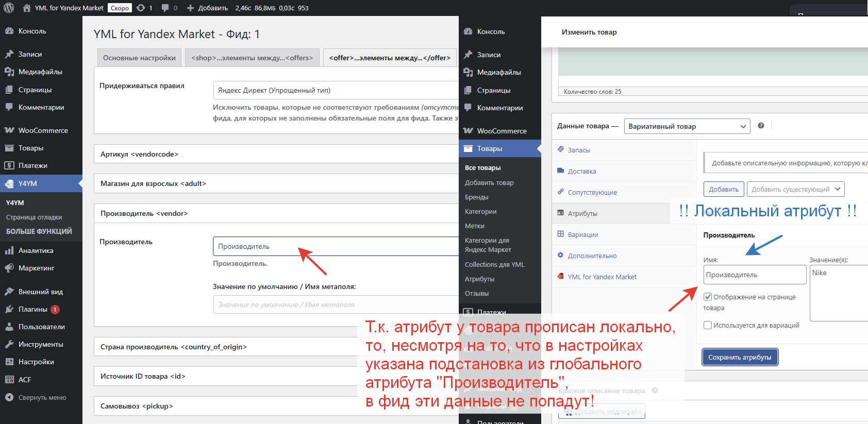Click the Добавить attribute button
Image resolution: width=868 pixels, height=424 pixels.
723,189
